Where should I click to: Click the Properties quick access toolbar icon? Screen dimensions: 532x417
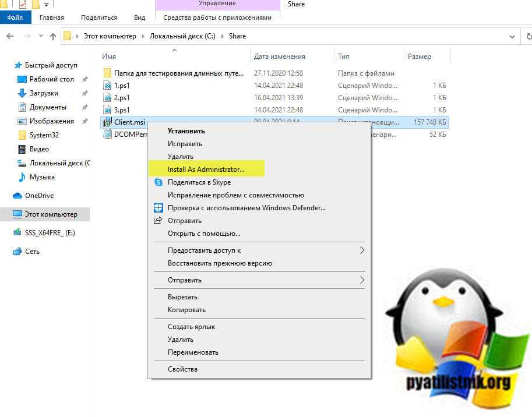[22, 5]
